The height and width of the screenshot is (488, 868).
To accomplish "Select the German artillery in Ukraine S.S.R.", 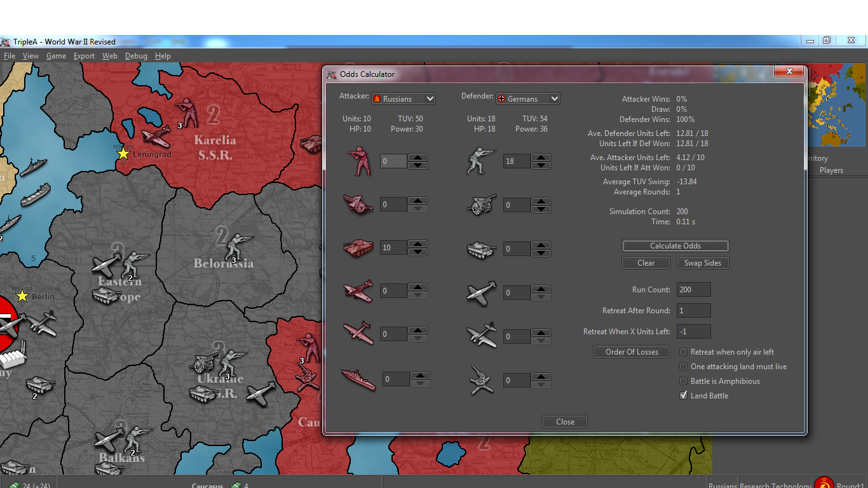I will pyautogui.click(x=204, y=363).
